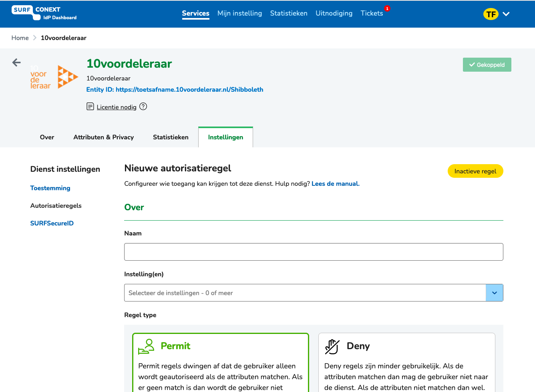Click the Licentie nodig link

point(117,107)
